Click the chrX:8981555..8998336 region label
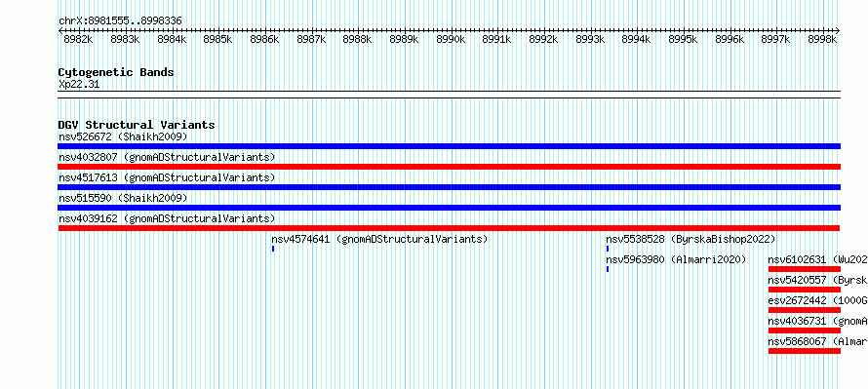868x389 pixels. pyautogui.click(x=120, y=21)
